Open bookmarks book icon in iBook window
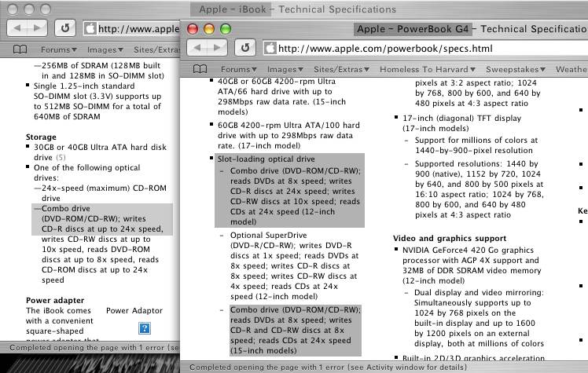The width and height of the screenshot is (588, 373). coord(20,49)
